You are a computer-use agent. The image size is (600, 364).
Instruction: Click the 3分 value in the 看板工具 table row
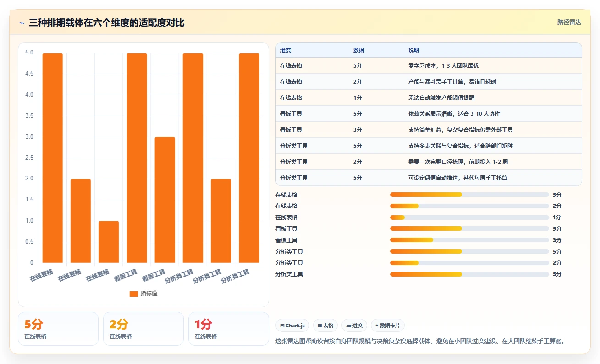[x=358, y=130]
